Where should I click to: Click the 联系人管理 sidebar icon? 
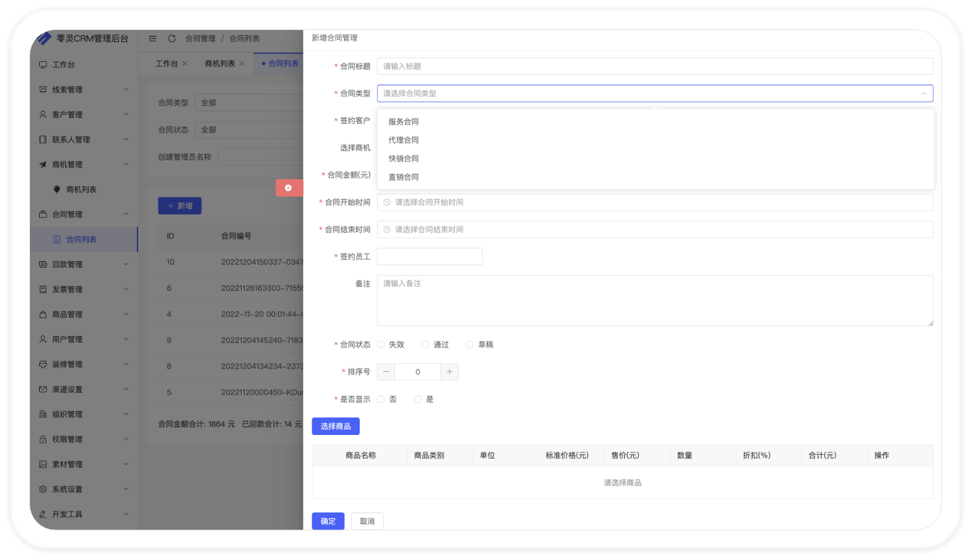[x=43, y=139]
